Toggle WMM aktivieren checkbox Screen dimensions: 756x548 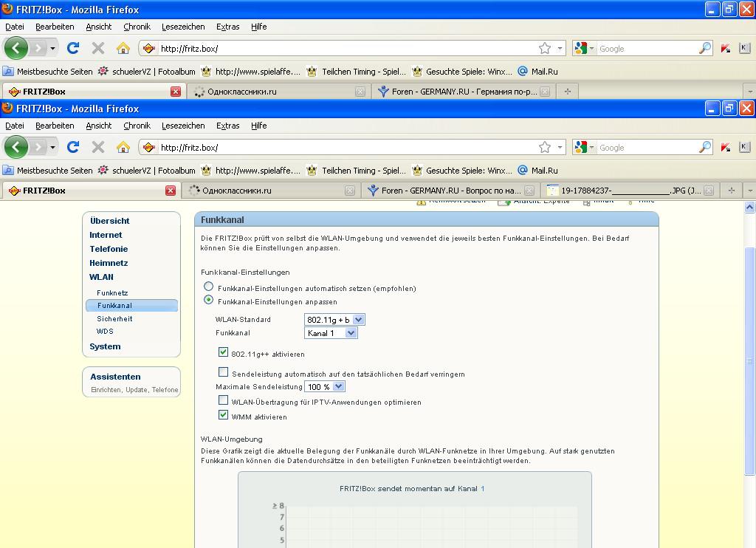(223, 414)
